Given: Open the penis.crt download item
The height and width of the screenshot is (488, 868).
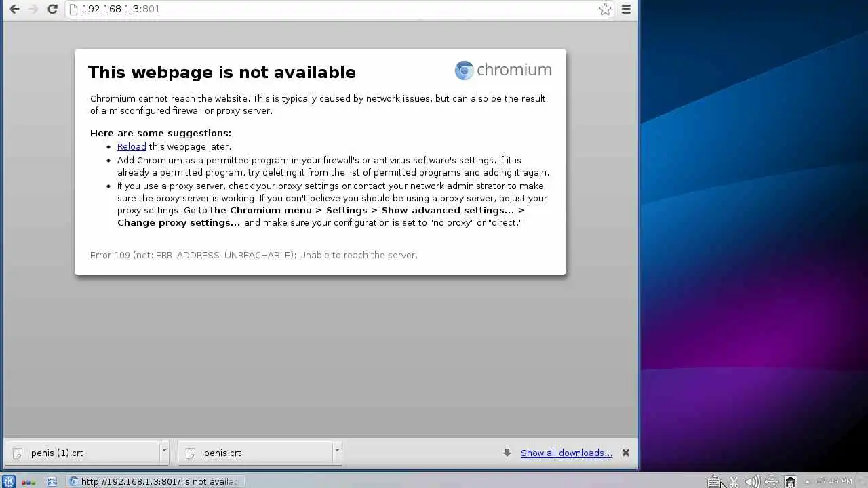Looking at the screenshot, I should pyautogui.click(x=255, y=453).
